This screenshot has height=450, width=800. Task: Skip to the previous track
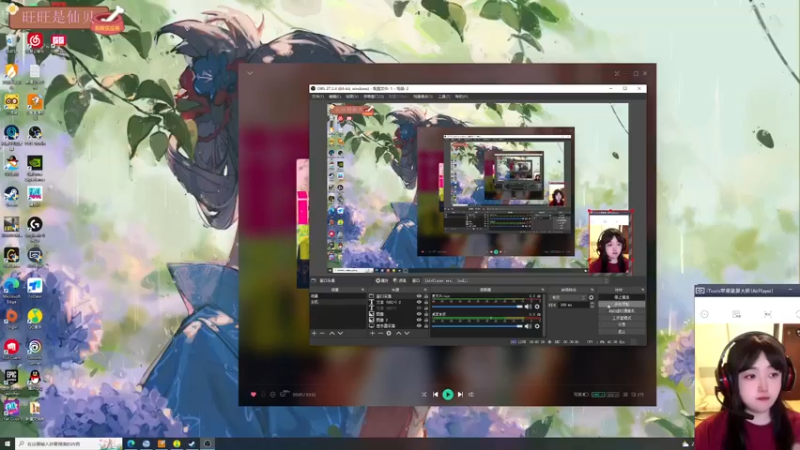[x=435, y=394]
